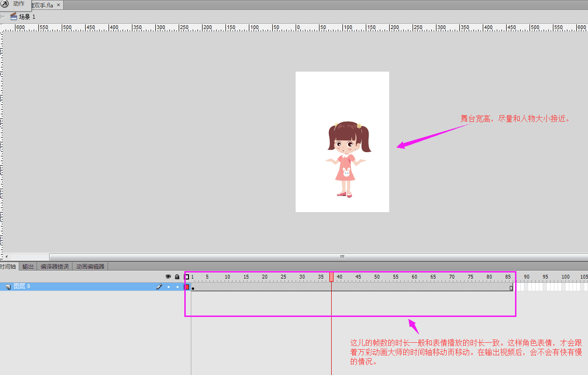Viewport: 588px width, 375px height.
Task: Click the back arrow beside Scene 1
Action: tap(3, 16)
